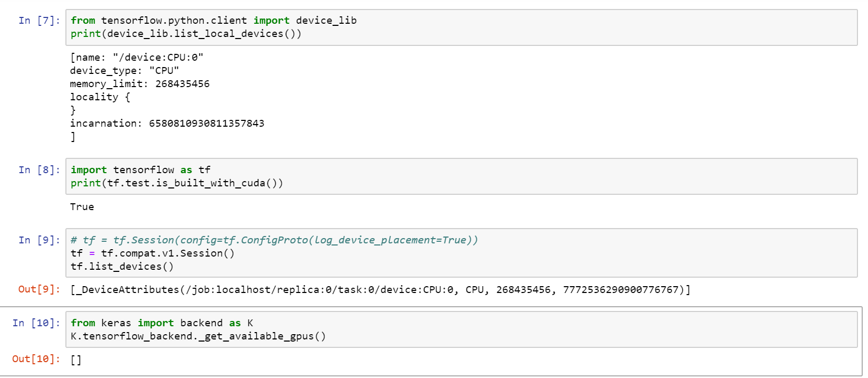Click the tf.list_devices() line
The height and width of the screenshot is (378, 868).
click(x=122, y=267)
